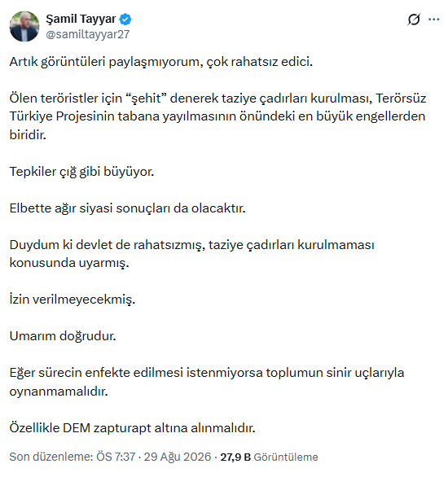Click the 29 Ağu 2026 date
The image size is (448, 477).
pyautogui.click(x=177, y=457)
